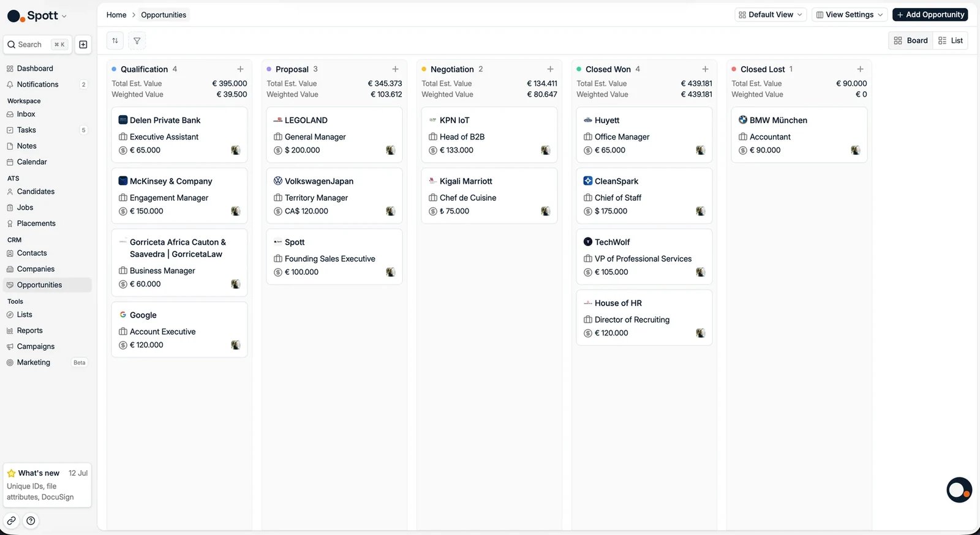This screenshot has width=980, height=535.
Task: Click owner avatar on the BMW München card
Action: [856, 150]
